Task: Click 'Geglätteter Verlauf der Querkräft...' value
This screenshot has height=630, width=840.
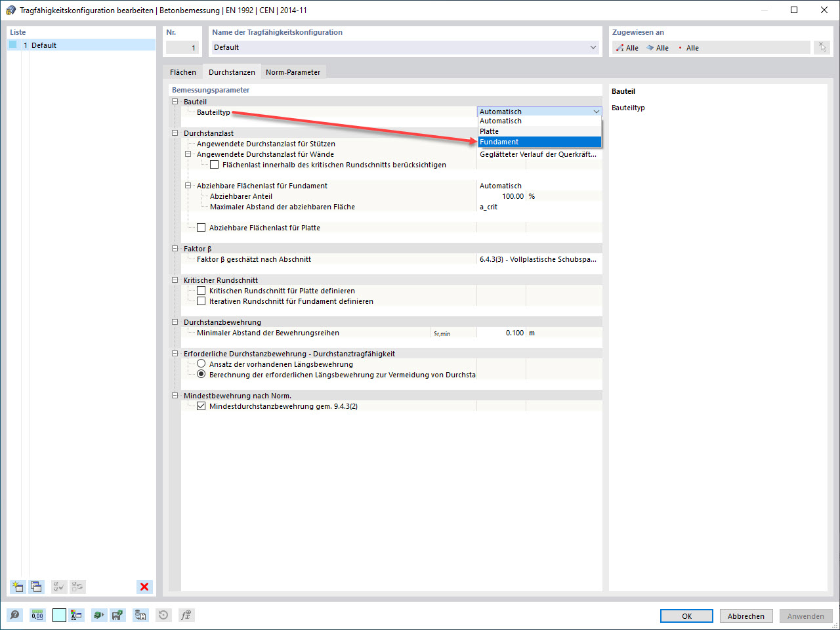Action: pyautogui.click(x=539, y=154)
